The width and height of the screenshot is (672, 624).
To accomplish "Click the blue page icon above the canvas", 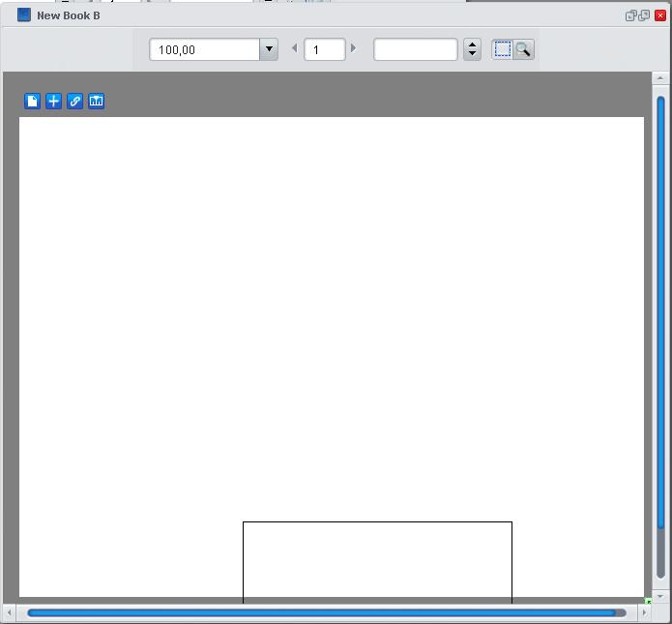I will (32, 102).
